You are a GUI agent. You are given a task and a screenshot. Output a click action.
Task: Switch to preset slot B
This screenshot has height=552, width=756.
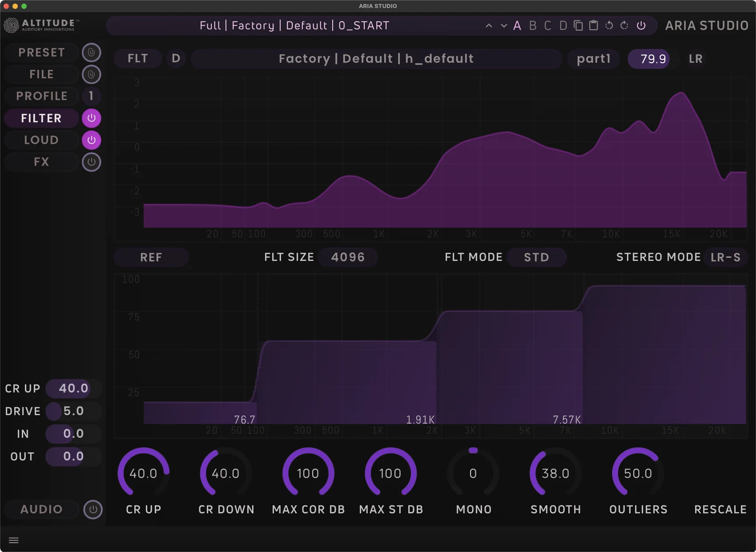[x=533, y=25]
